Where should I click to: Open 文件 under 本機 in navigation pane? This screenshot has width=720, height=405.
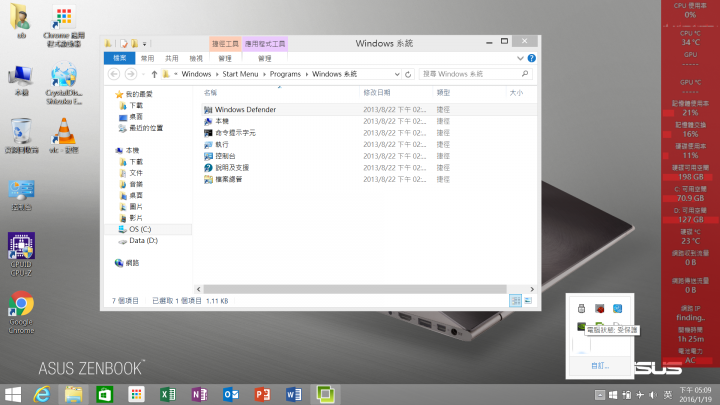coord(136,173)
